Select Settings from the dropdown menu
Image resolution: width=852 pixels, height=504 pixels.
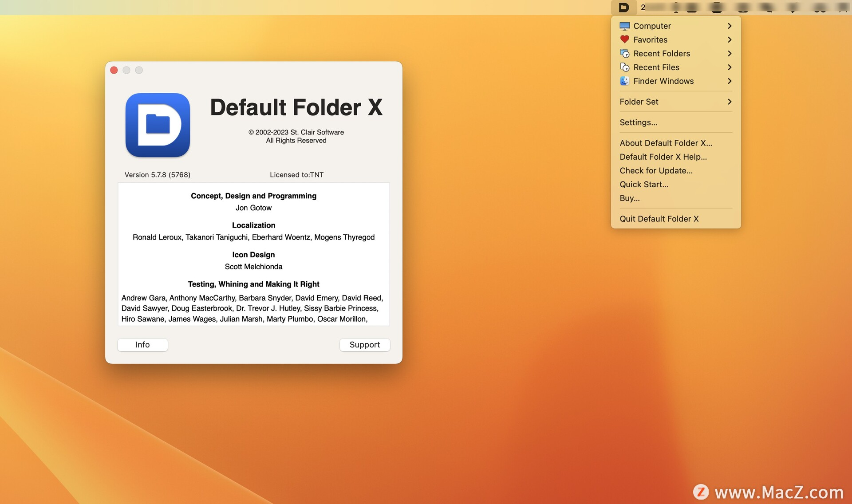point(638,122)
